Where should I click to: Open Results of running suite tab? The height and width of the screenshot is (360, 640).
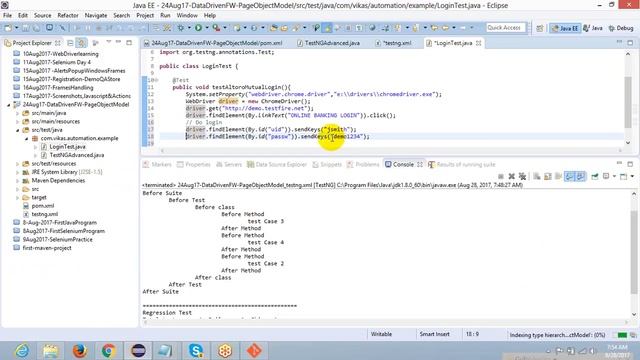tap(462, 164)
